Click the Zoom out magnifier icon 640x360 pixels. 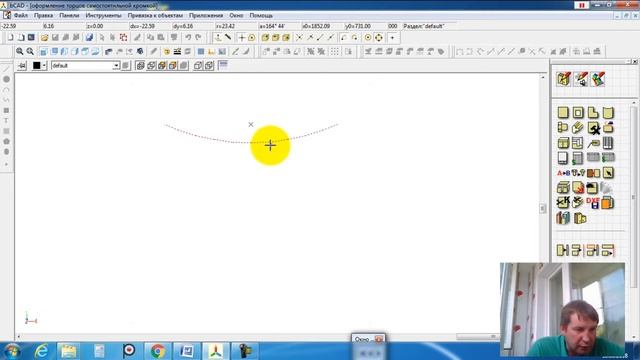point(30,51)
